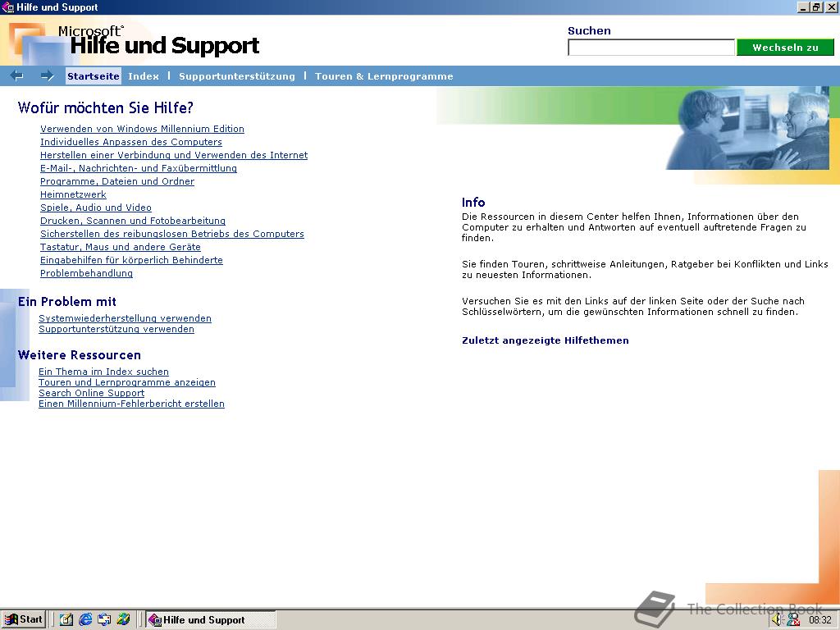Click Touren und Lernprogramme anzeigen link

coord(127,382)
